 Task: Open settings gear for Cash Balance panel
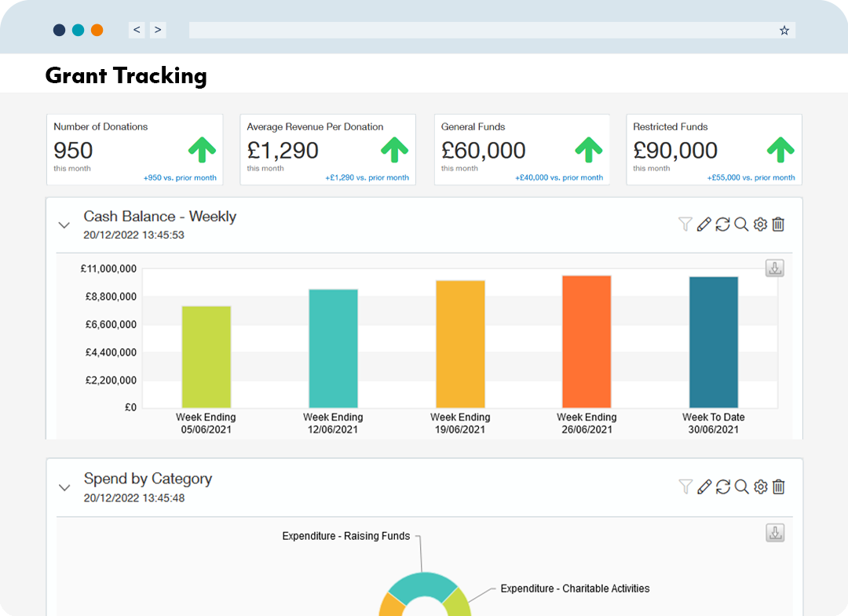pyautogui.click(x=760, y=224)
